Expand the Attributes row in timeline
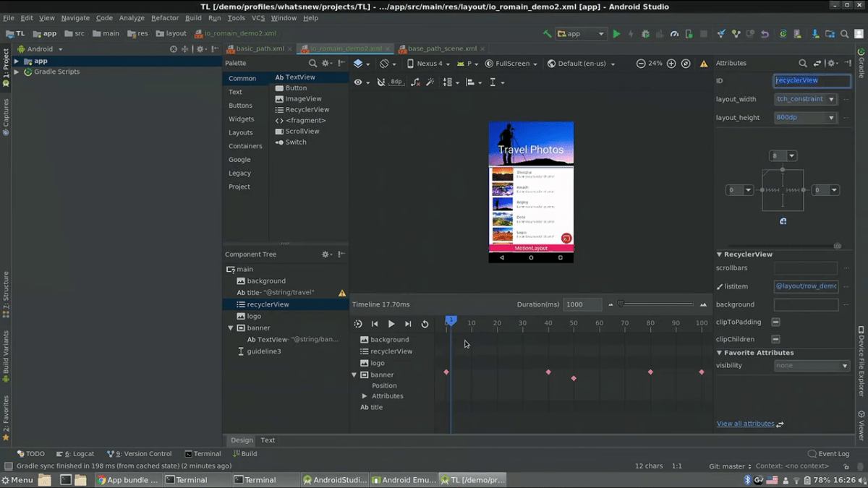 pos(365,396)
